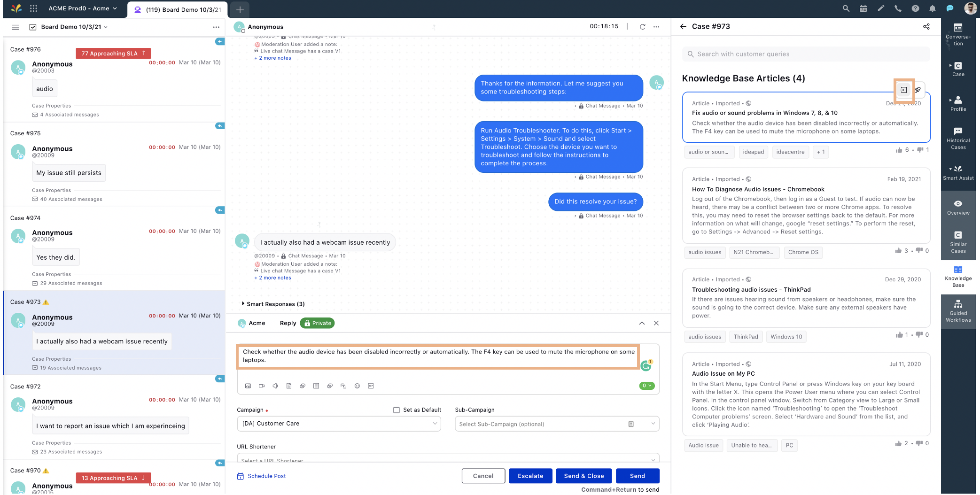Open more options for case list column
Image resolution: width=980 pixels, height=495 pixels.
[216, 27]
